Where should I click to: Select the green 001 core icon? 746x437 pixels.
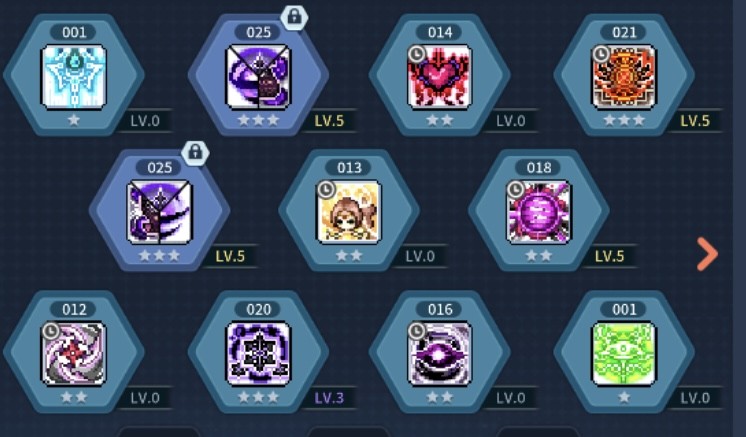[624, 353]
